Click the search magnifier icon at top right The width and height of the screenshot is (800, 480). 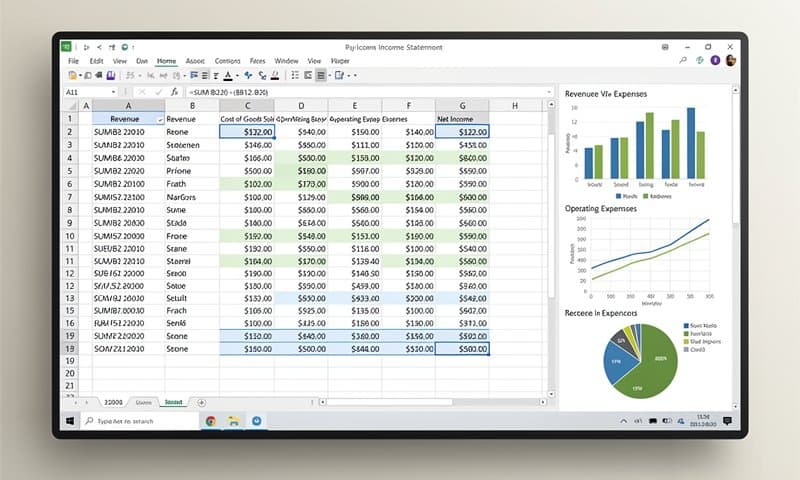[x=683, y=60]
